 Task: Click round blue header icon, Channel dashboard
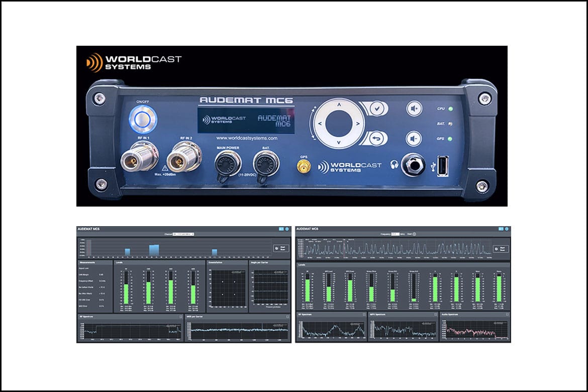[x=287, y=229]
